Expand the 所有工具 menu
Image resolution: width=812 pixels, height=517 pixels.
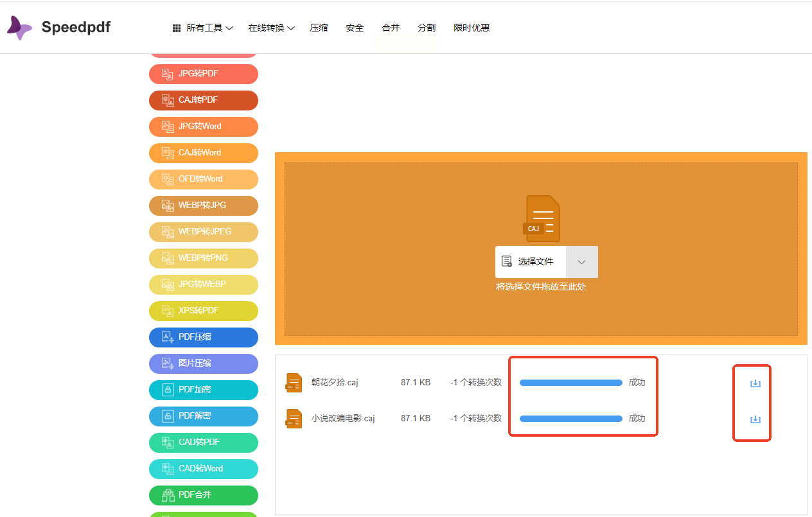point(203,28)
